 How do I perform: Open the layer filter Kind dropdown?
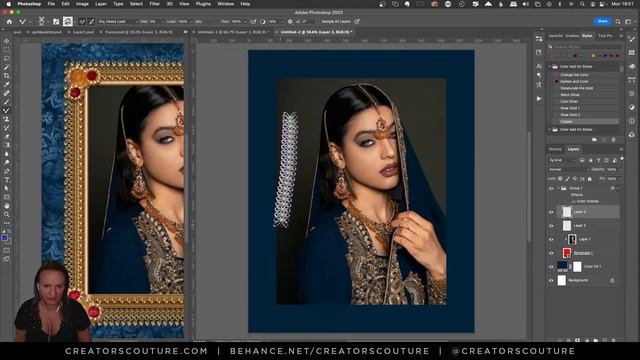click(562, 160)
